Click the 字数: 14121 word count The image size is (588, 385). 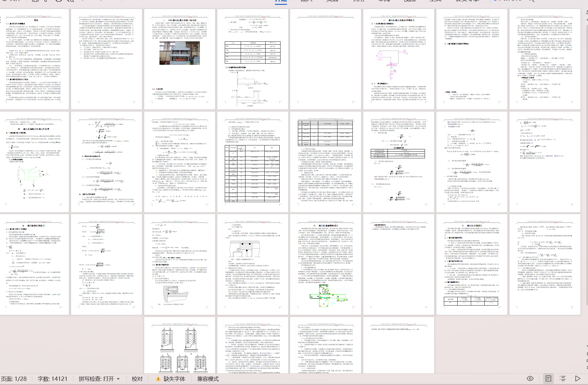[x=52, y=379]
